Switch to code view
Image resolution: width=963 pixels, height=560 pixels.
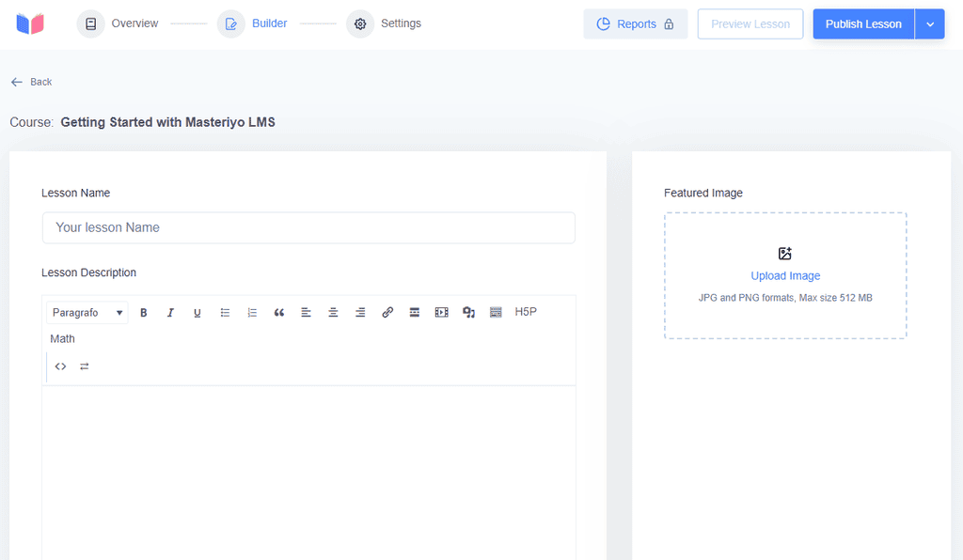coord(60,366)
